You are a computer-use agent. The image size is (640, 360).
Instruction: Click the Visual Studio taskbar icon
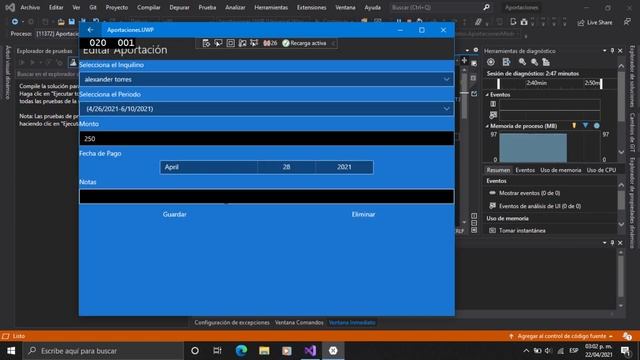(x=310, y=351)
